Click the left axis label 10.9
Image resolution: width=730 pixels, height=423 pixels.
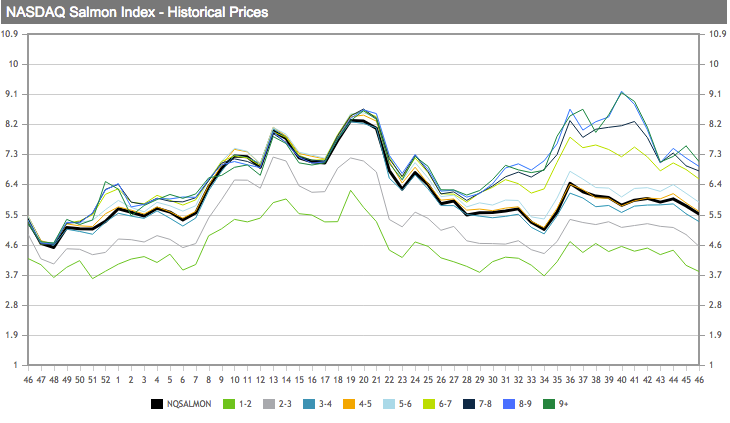click(x=9, y=34)
